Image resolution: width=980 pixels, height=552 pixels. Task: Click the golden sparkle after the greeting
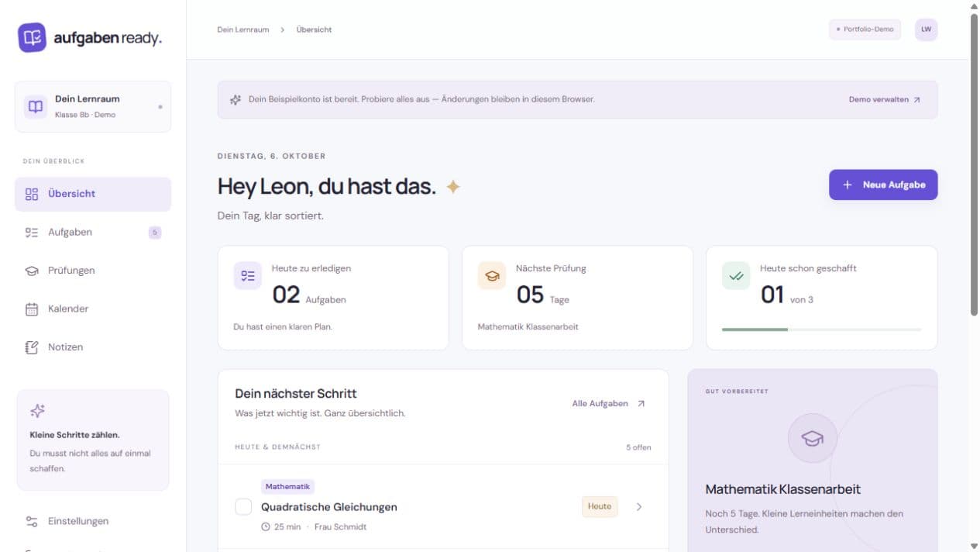pos(453,187)
